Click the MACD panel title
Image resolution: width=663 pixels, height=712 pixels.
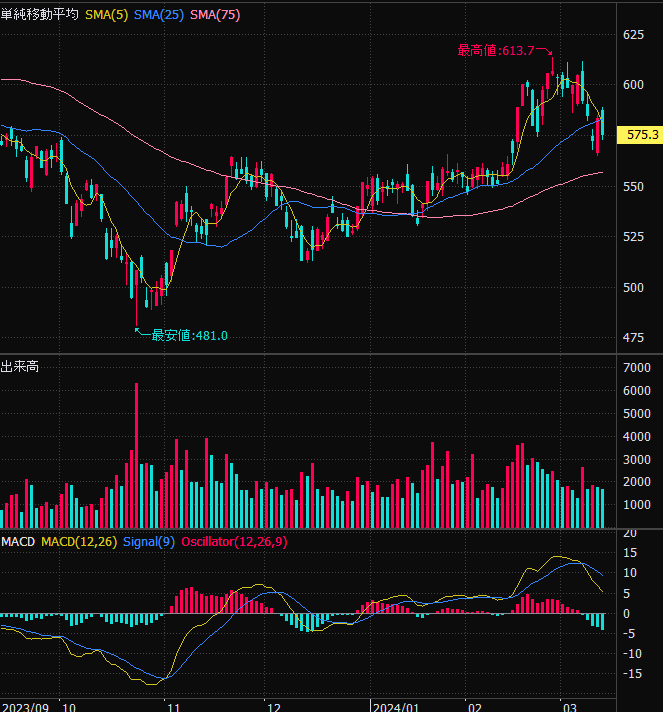pyautogui.click(x=18, y=542)
